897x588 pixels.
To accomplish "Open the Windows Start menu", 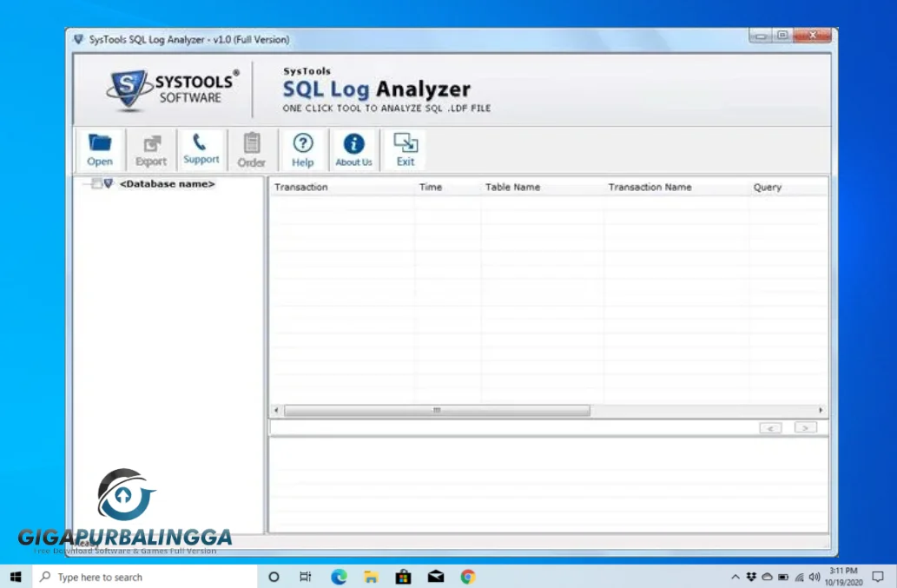I will pos(16,577).
